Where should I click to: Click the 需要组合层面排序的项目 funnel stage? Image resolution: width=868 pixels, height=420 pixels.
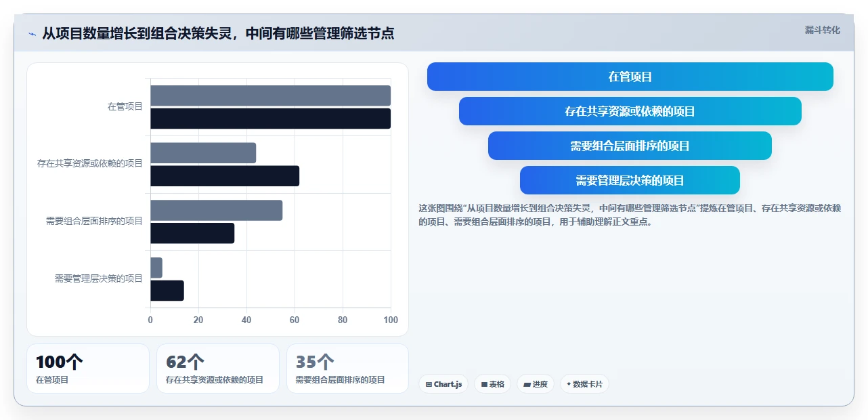click(x=630, y=146)
